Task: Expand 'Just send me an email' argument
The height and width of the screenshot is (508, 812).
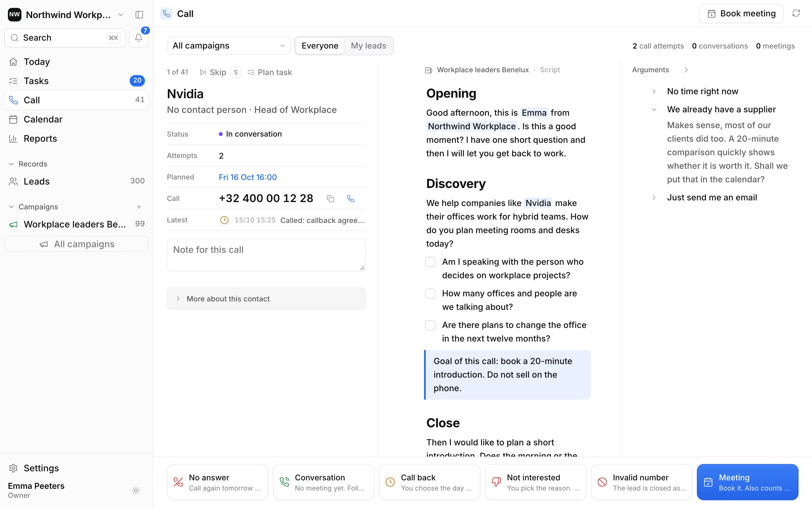Action: (x=654, y=198)
